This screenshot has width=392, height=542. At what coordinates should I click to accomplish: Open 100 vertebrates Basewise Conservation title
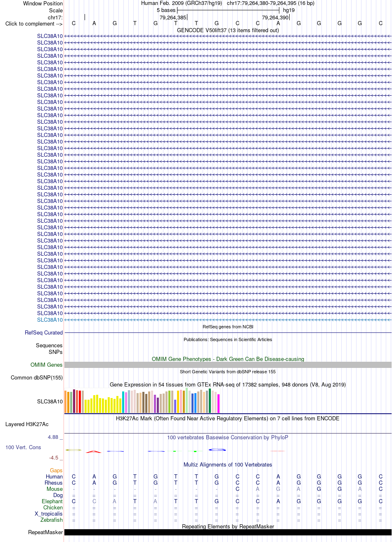click(x=228, y=437)
